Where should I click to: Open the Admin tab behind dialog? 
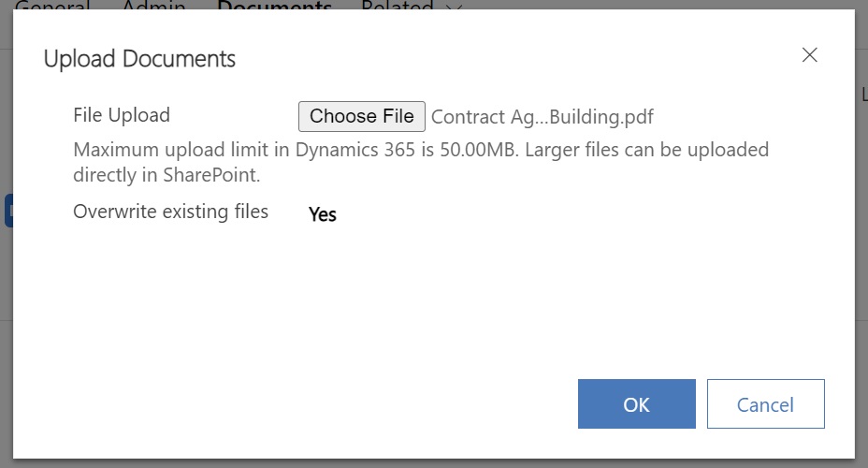(153, 5)
